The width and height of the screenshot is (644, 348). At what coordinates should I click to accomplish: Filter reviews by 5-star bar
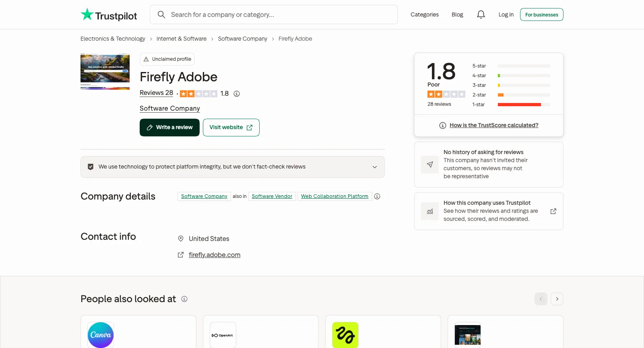tap(511, 66)
